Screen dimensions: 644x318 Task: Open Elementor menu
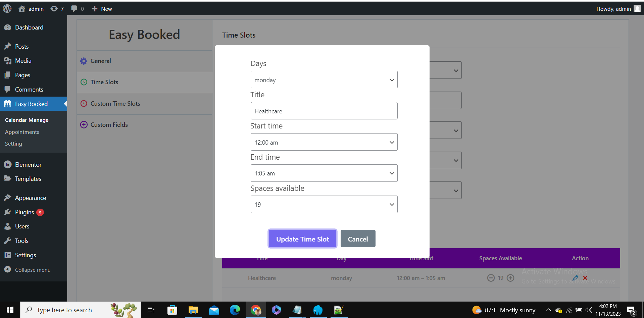click(x=34, y=165)
